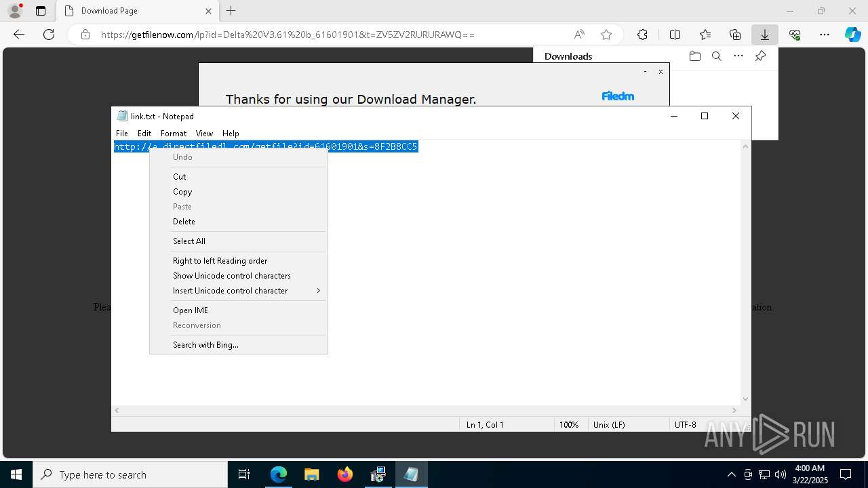The image size is (868, 488).
Task: Click the Edge profile avatar icon
Action: [x=15, y=11]
